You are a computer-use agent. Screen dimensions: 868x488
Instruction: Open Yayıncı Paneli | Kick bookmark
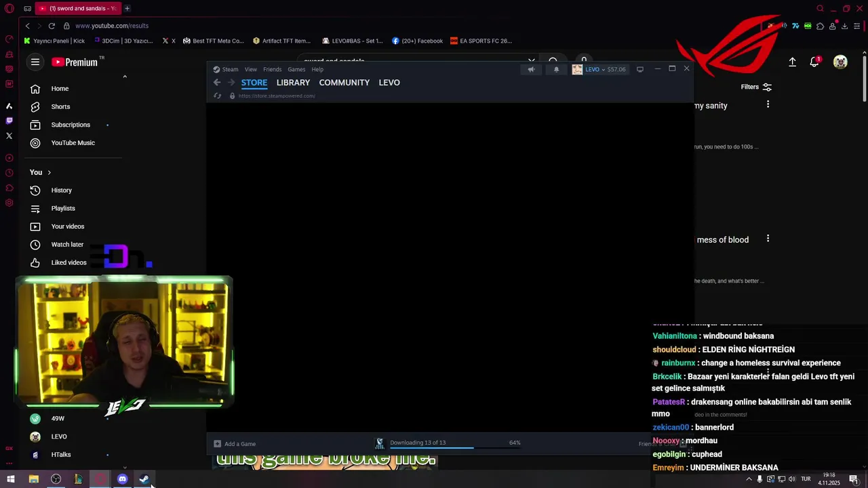click(54, 41)
